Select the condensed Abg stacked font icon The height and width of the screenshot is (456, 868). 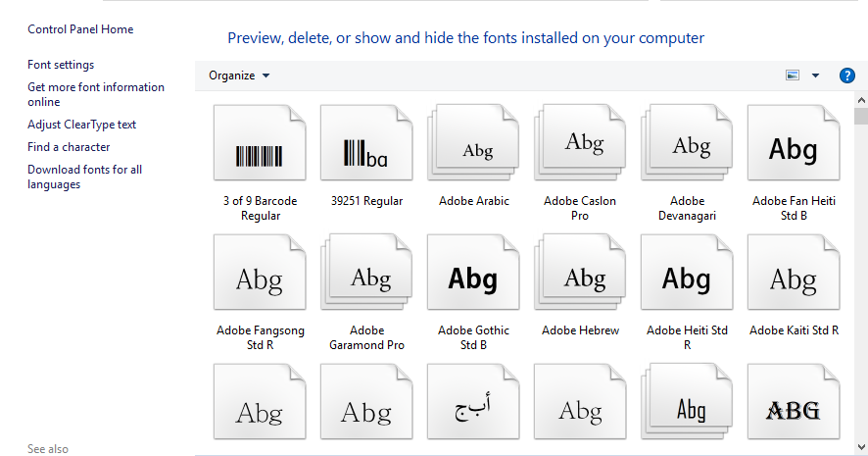click(x=687, y=401)
